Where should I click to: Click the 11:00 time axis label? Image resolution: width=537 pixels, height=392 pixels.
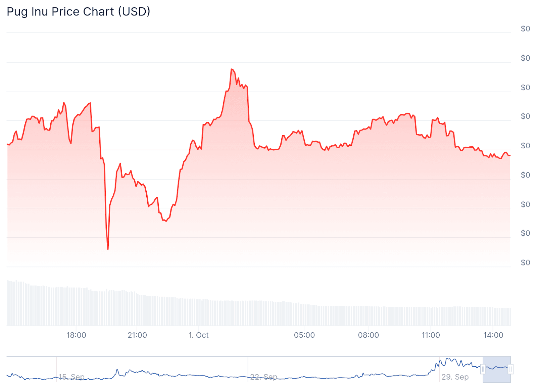pyautogui.click(x=431, y=335)
